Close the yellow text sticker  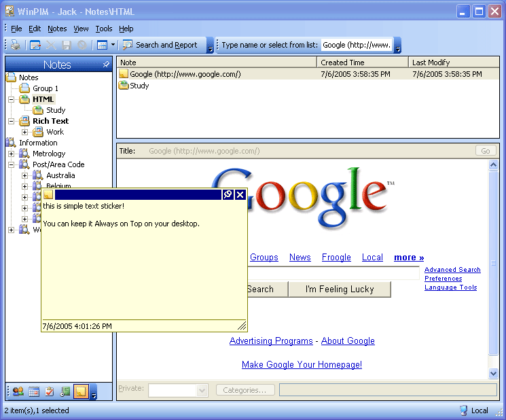click(x=240, y=195)
